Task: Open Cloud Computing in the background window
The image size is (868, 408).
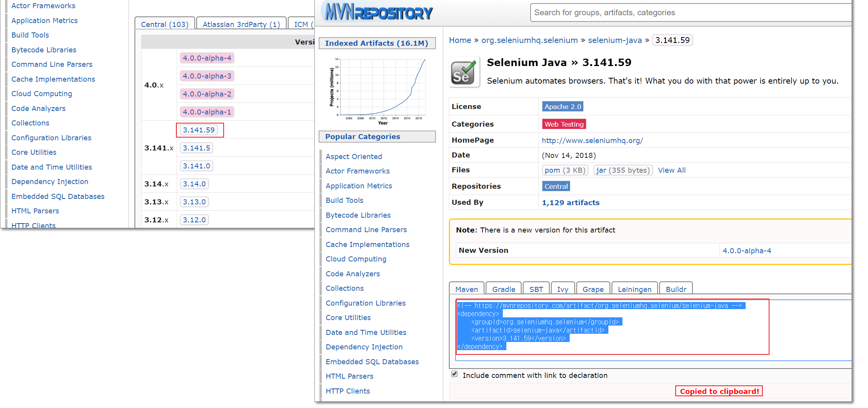Action: (x=41, y=93)
